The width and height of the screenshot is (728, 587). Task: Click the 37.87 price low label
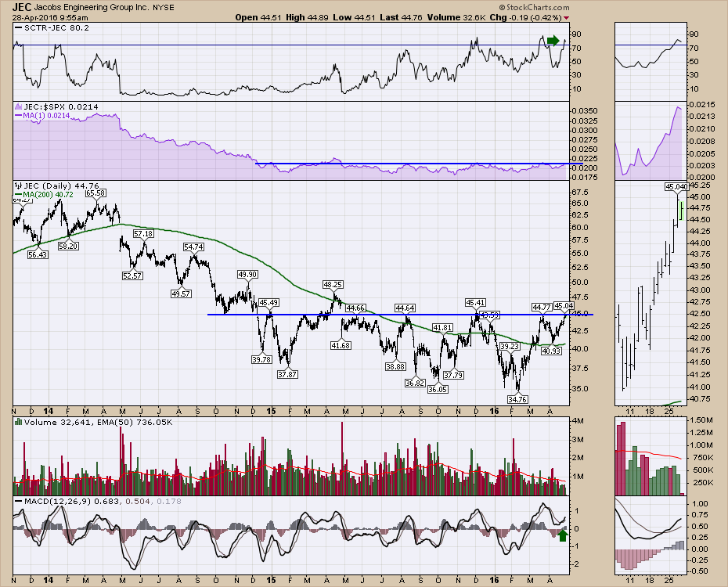coord(287,374)
